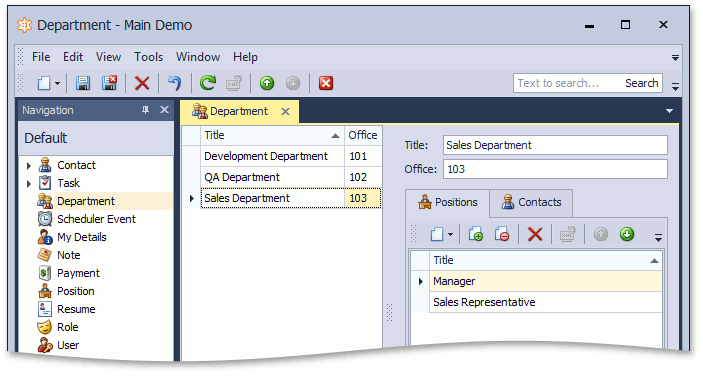Open the Window menu

[198, 57]
